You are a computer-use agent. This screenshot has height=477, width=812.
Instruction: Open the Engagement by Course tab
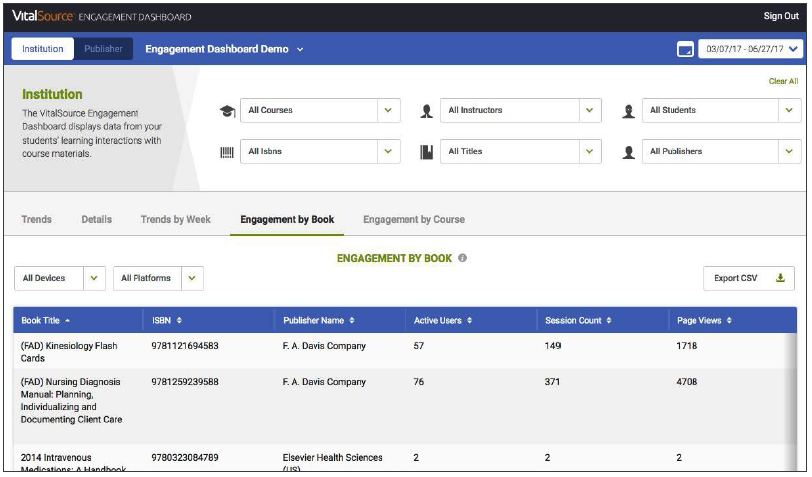pos(413,220)
